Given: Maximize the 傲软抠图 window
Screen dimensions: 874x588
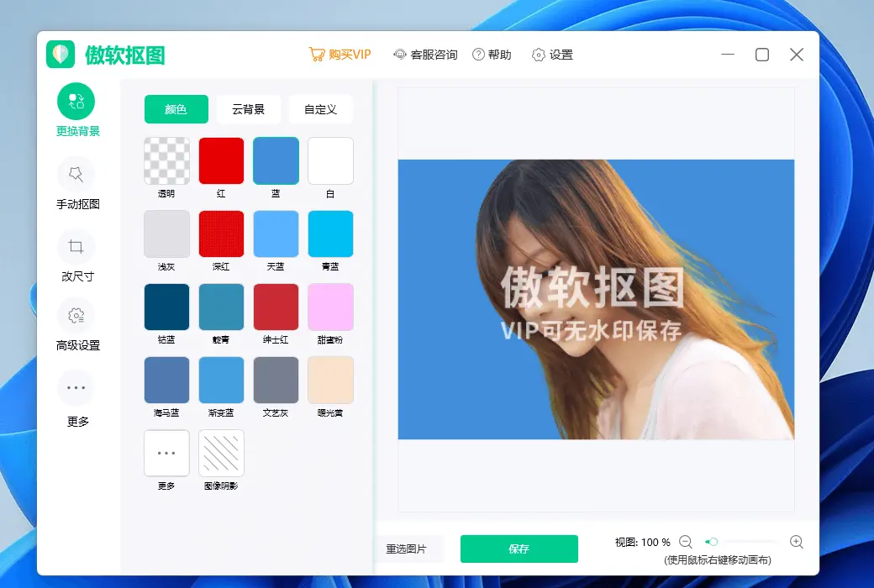Looking at the screenshot, I should (762, 55).
